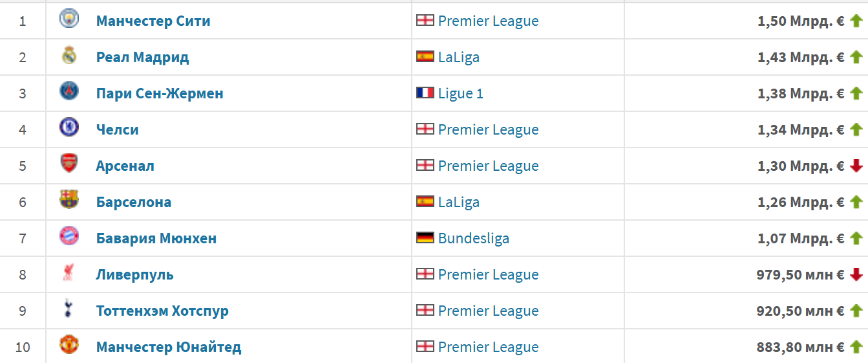The height and width of the screenshot is (363, 868).
Task: Click the French flag beside Ligue 1
Action: [425, 93]
